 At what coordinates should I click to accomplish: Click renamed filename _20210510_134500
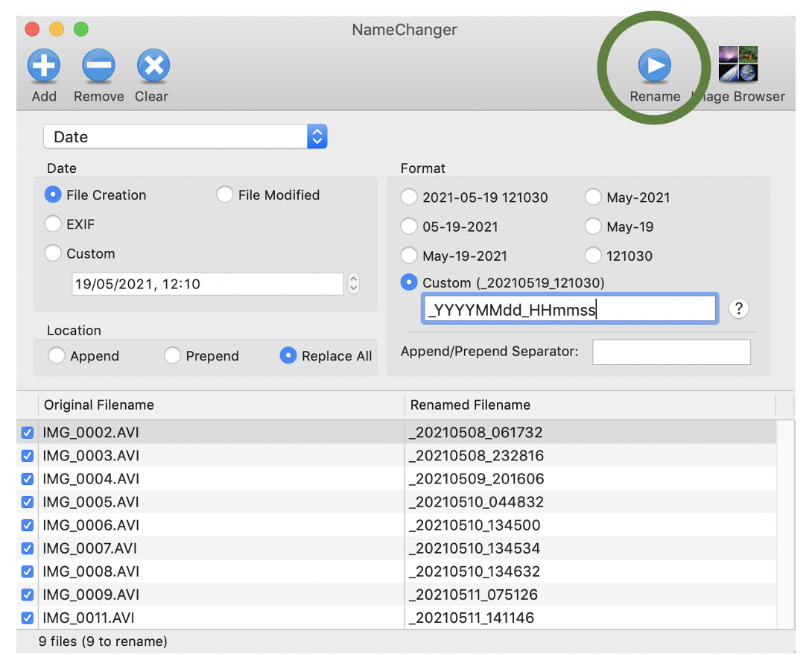pos(475,525)
